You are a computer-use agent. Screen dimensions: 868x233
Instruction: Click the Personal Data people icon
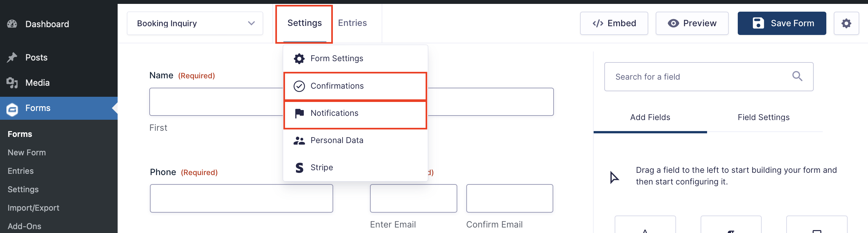299,141
